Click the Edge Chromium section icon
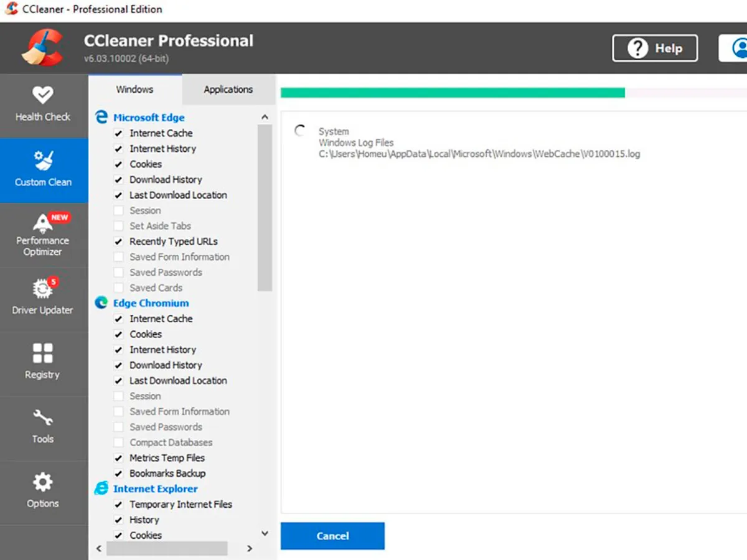This screenshot has height=560, width=747. point(101,303)
